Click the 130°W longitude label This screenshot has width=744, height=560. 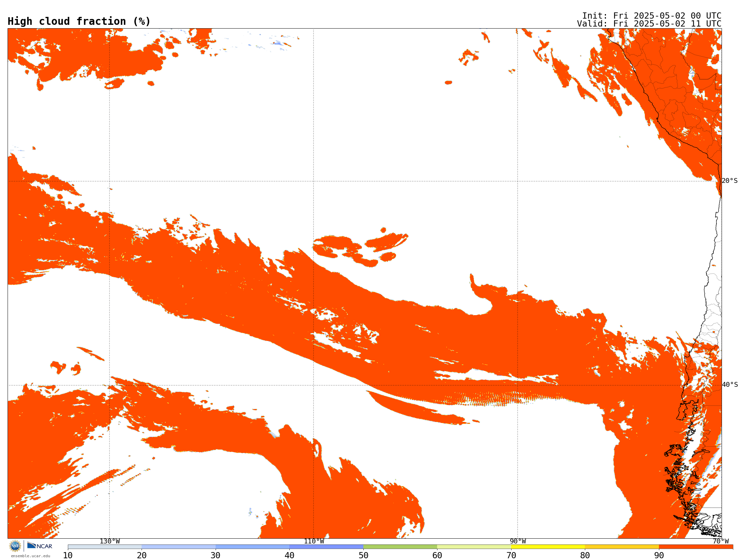110,541
